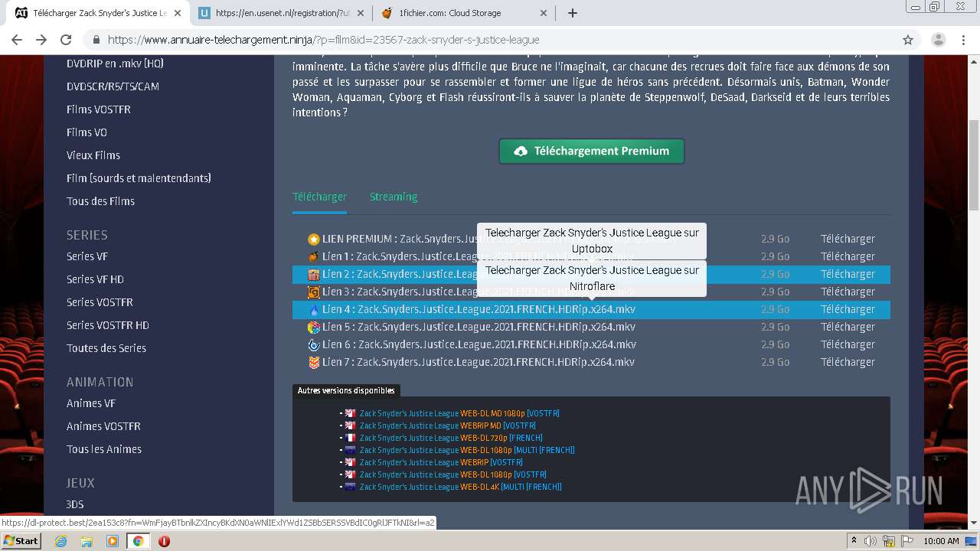Click the host icon beside Lien 2
Screen dimensions: 980x551
coord(313,274)
